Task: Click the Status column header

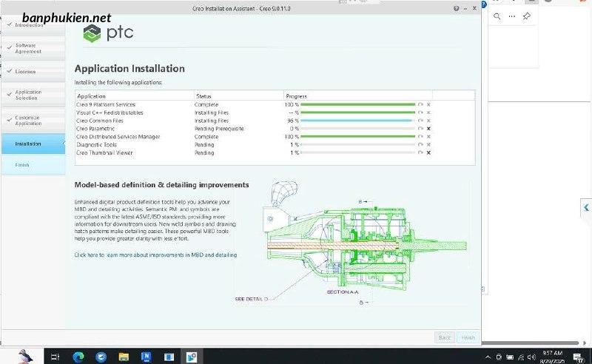Action: tap(203, 96)
